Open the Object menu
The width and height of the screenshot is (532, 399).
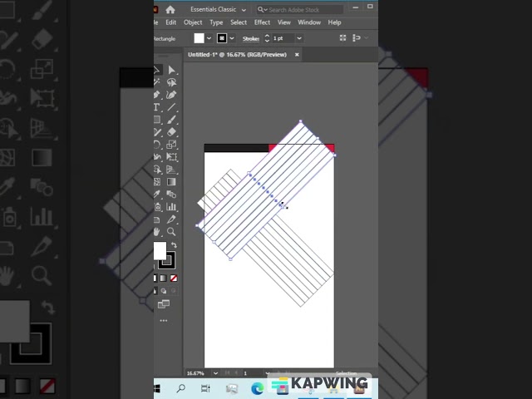coord(193,22)
